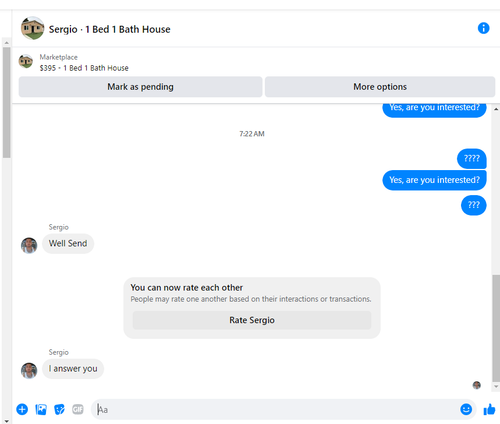Select the 'I answer you' message
The height and width of the screenshot is (424, 500).
coord(73,369)
